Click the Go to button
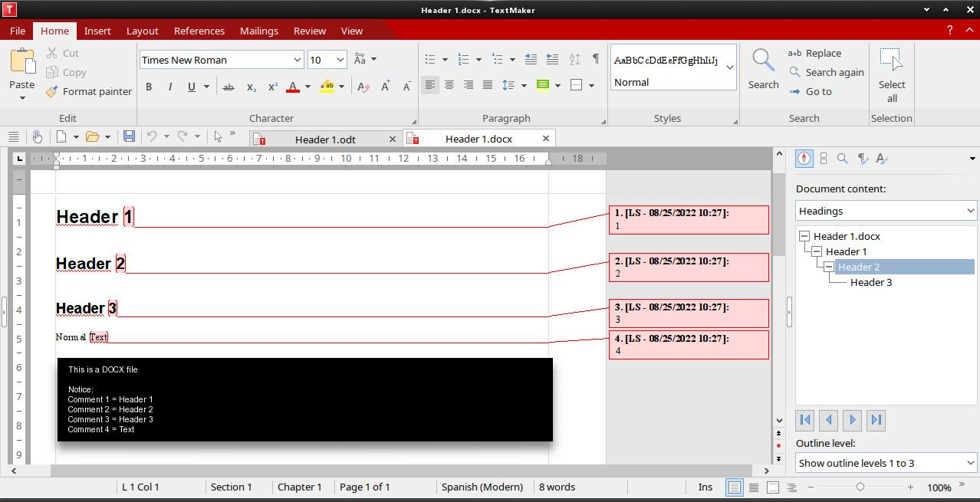Image resolution: width=980 pixels, height=502 pixels. coord(811,91)
